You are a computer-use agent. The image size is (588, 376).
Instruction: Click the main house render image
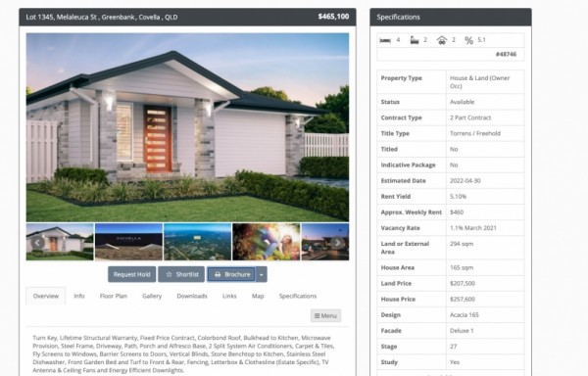pos(187,127)
